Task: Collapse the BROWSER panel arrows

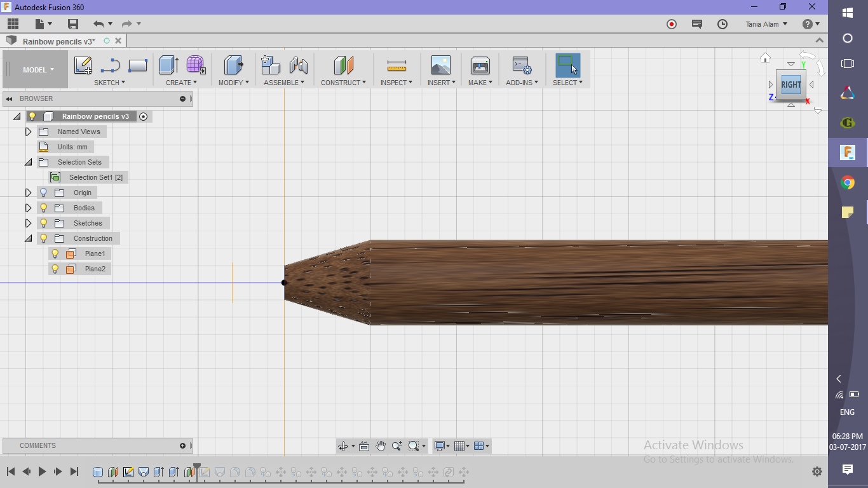Action: (x=10, y=98)
